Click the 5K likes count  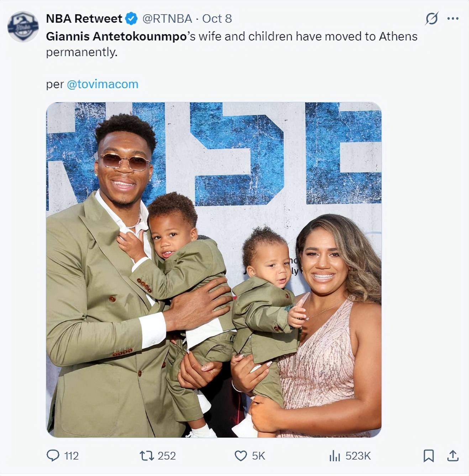(258, 456)
